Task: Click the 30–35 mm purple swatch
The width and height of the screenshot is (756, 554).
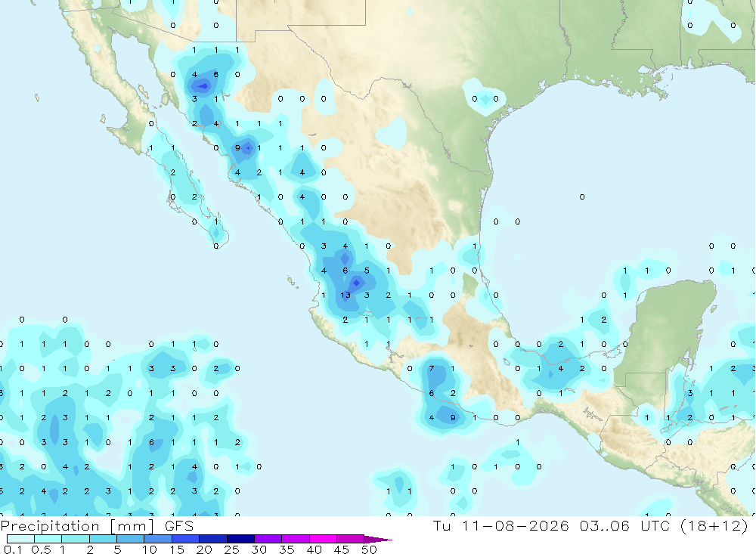Action: (268, 539)
